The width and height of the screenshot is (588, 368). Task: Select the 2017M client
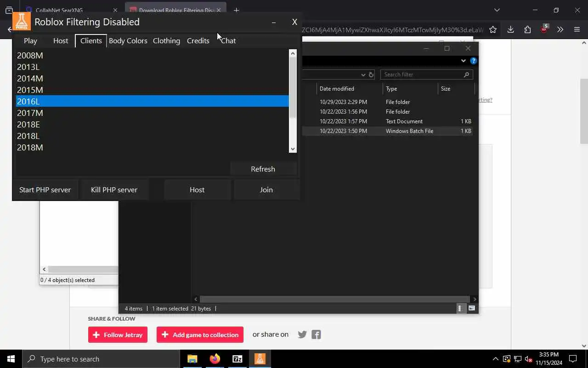click(152, 113)
